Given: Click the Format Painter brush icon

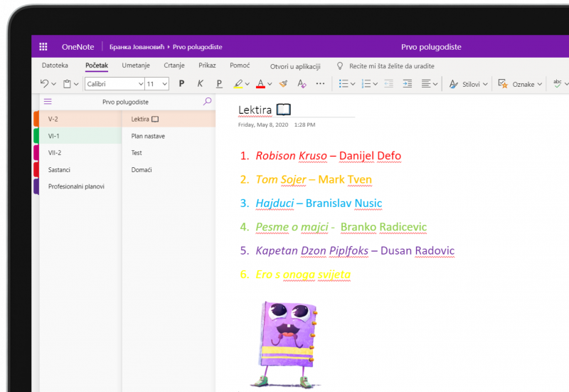Looking at the screenshot, I should [283, 84].
